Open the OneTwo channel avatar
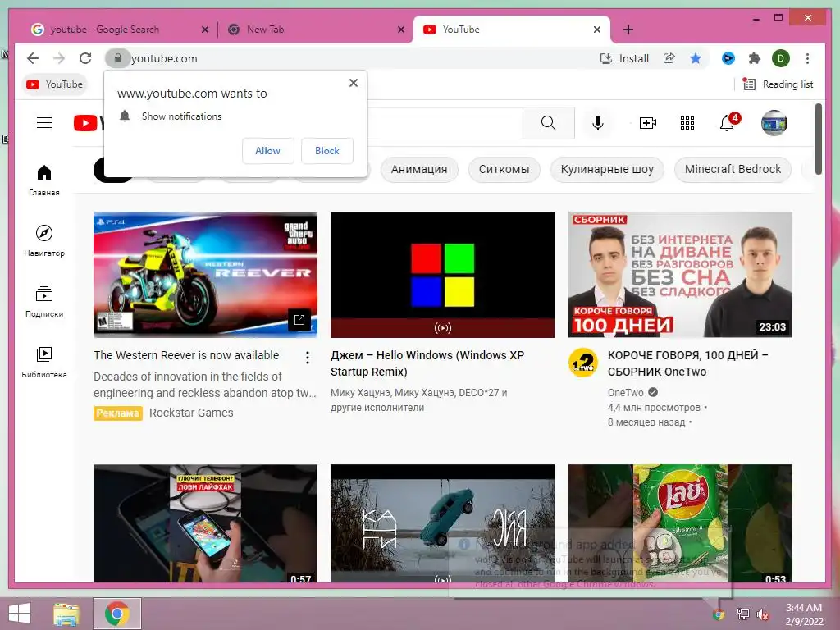 (583, 363)
